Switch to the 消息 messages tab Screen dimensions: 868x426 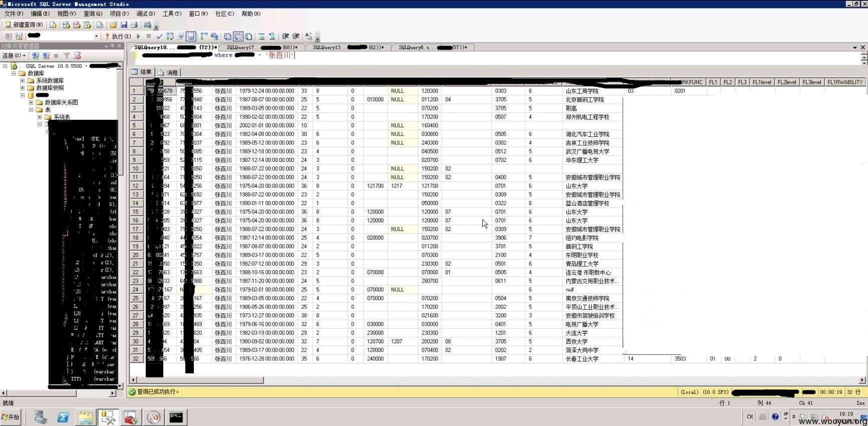coord(168,73)
